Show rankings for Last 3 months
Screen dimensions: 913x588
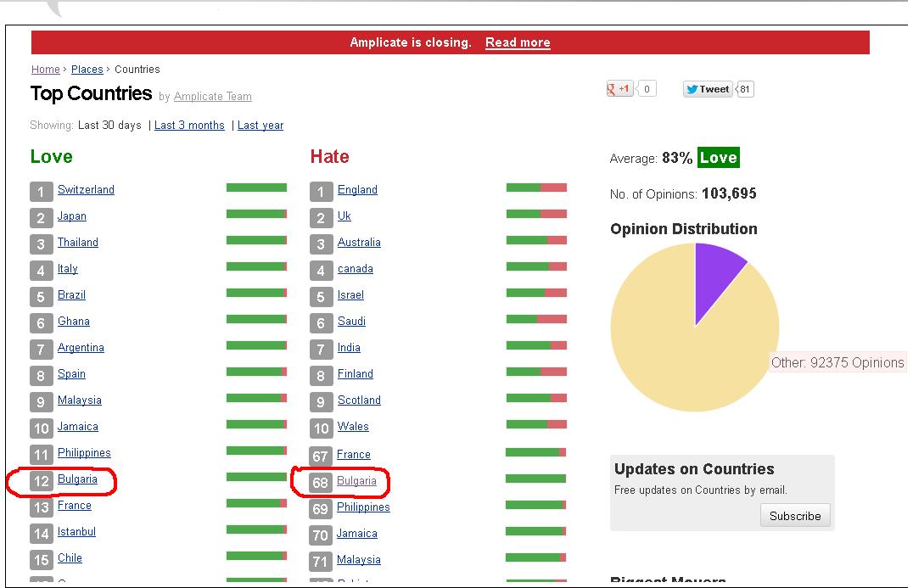click(189, 126)
